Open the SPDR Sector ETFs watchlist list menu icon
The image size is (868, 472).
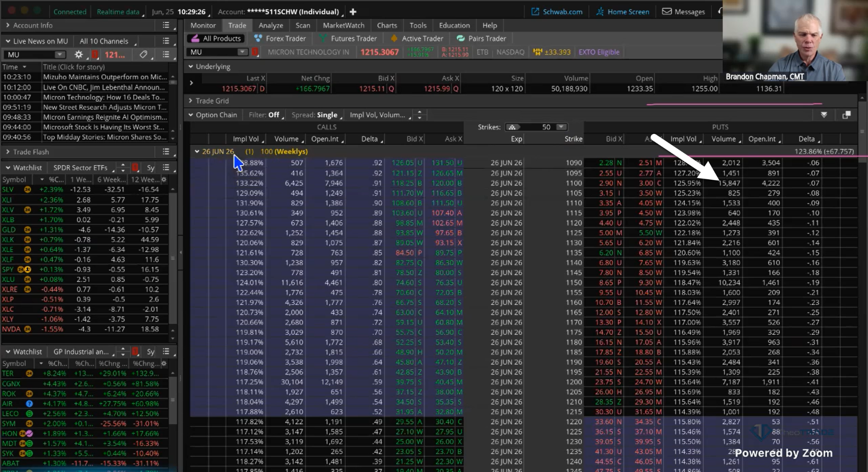(166, 168)
